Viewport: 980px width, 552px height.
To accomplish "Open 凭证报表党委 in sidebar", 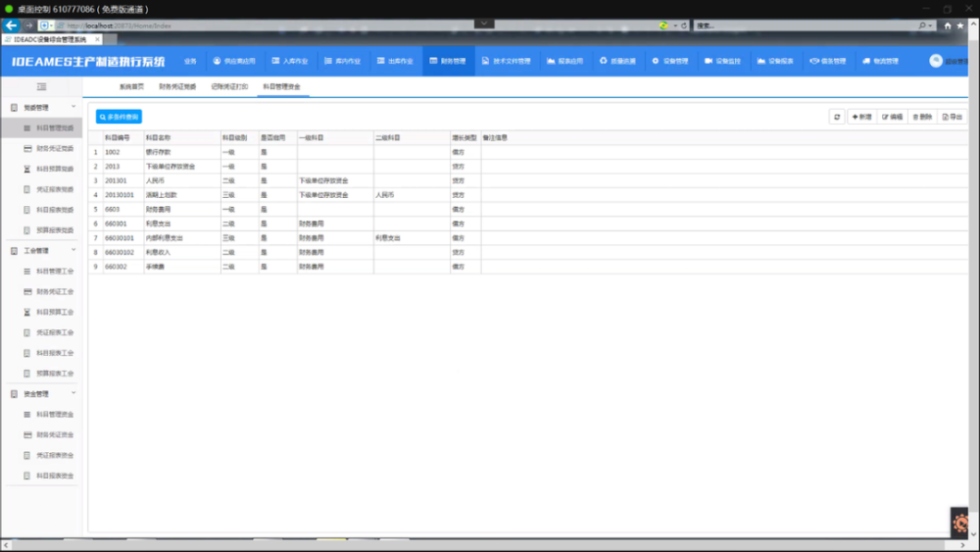I will [42, 189].
